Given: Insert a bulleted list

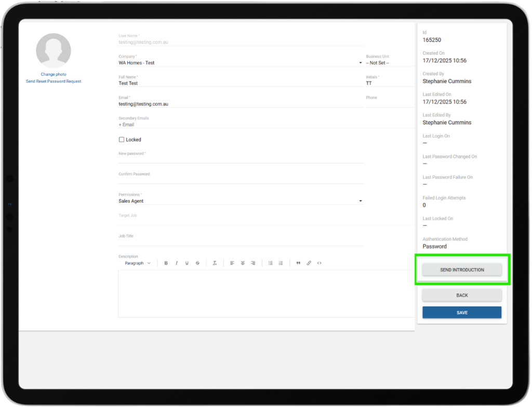Looking at the screenshot, I should pyautogui.click(x=271, y=263).
